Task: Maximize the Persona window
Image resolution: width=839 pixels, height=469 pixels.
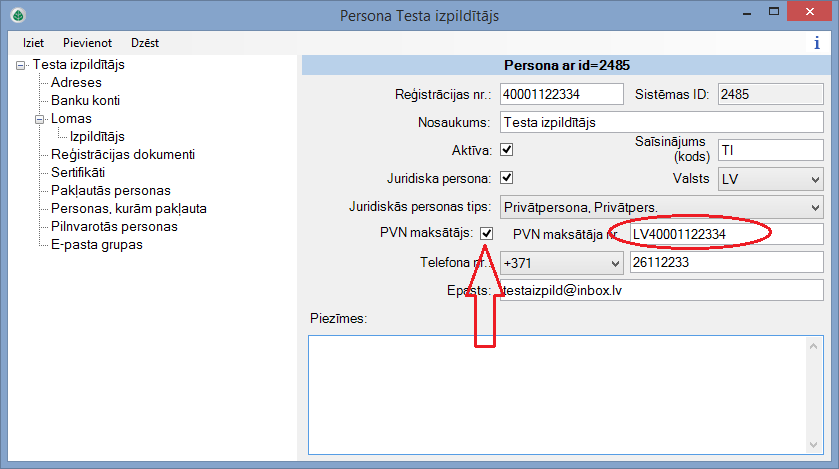Action: 774,12
